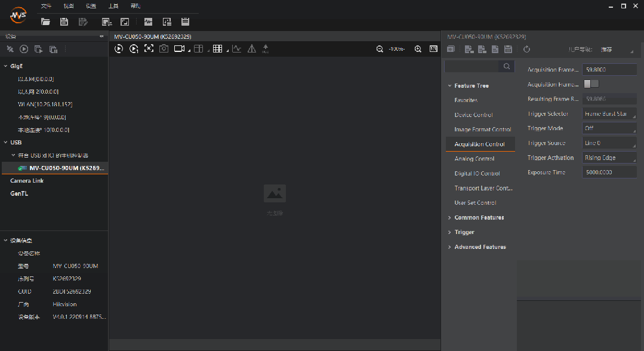Open the Trigger Activation dropdown

[x=609, y=158]
